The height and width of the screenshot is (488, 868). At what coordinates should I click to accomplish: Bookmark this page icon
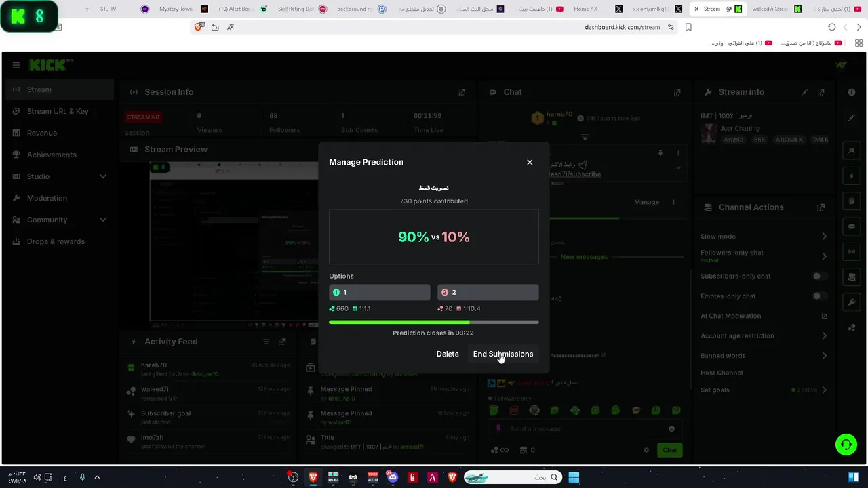[x=688, y=27]
